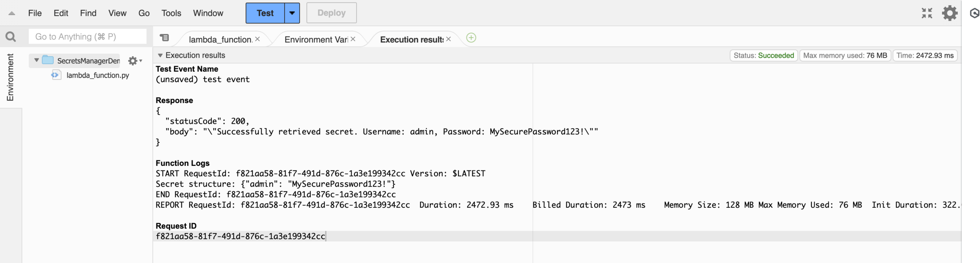Click the hexagon icon at far right
980x263 pixels.
click(x=975, y=13)
